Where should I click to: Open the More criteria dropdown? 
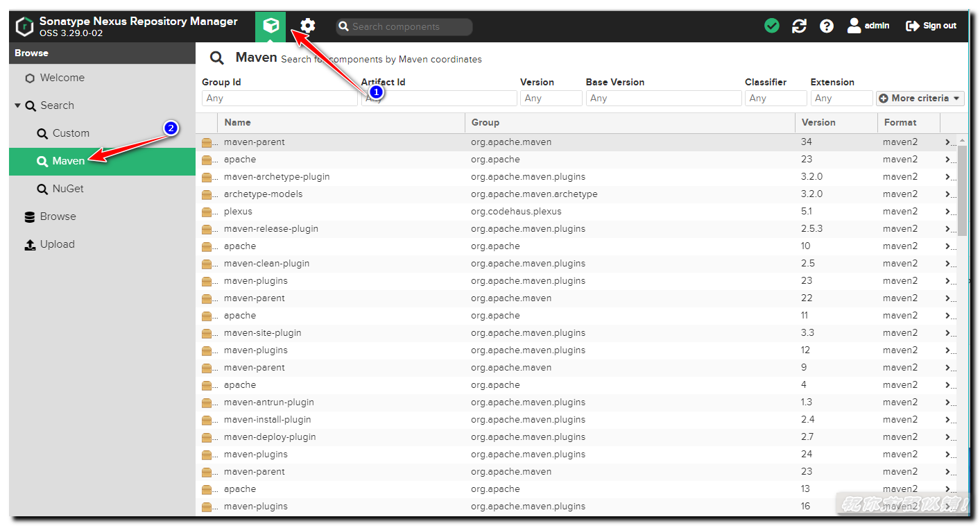(920, 99)
